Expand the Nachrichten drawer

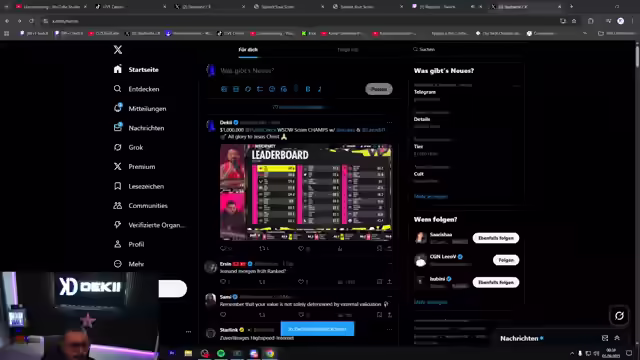tap(617, 338)
